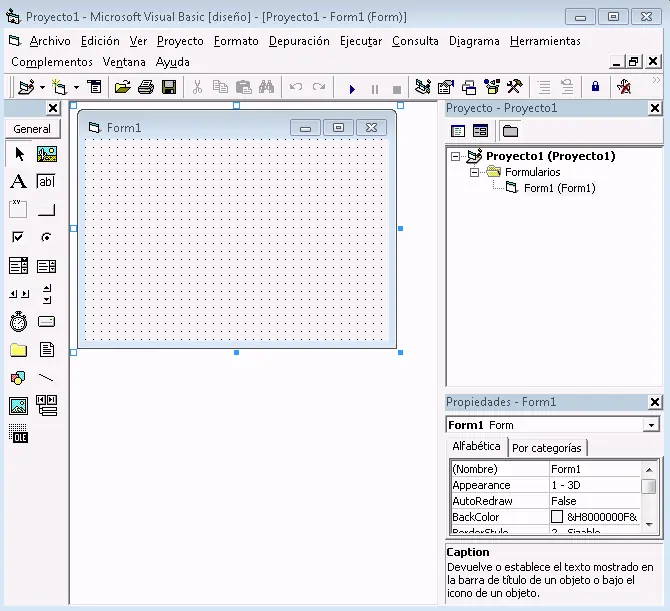Image resolution: width=670 pixels, height=611 pixels.
Task: Click Open Project folder icon
Action: [122, 87]
